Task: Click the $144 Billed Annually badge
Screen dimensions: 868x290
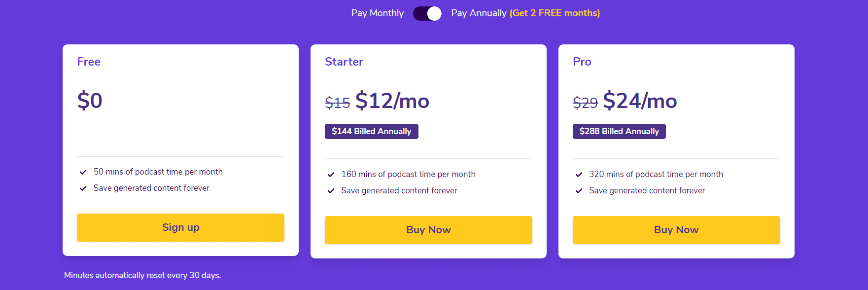Action: click(x=372, y=131)
